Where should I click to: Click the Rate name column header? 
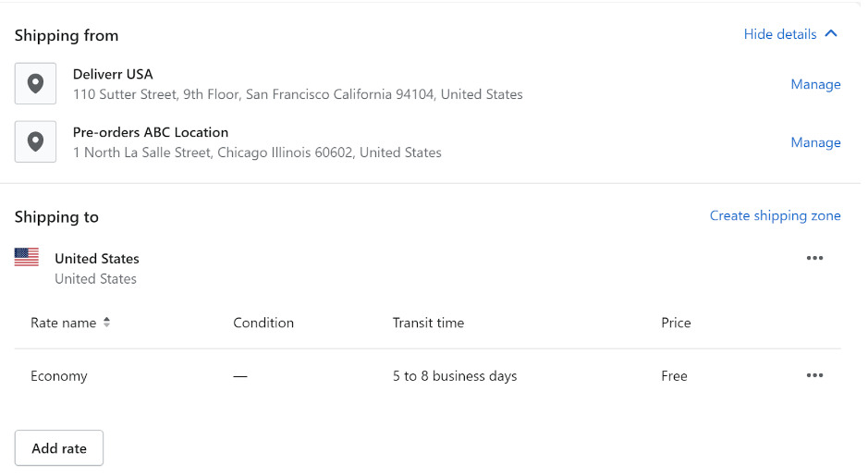pos(63,323)
